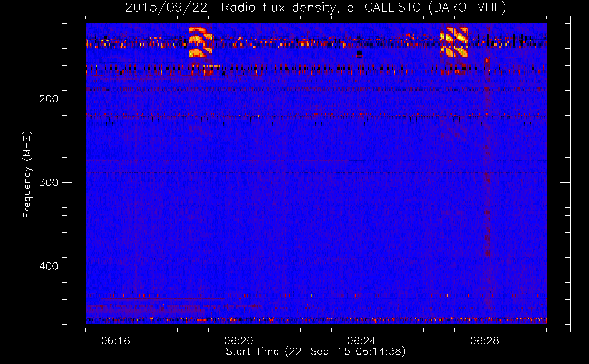The width and height of the screenshot is (589, 364).
Task: Click the 06:20 time tick label
Action: click(239, 341)
